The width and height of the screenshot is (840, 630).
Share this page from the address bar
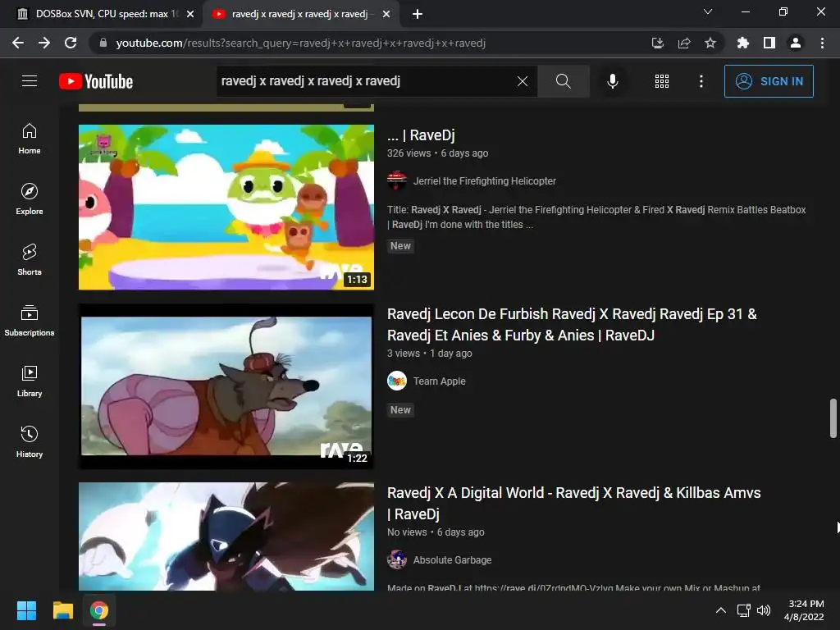(684, 43)
